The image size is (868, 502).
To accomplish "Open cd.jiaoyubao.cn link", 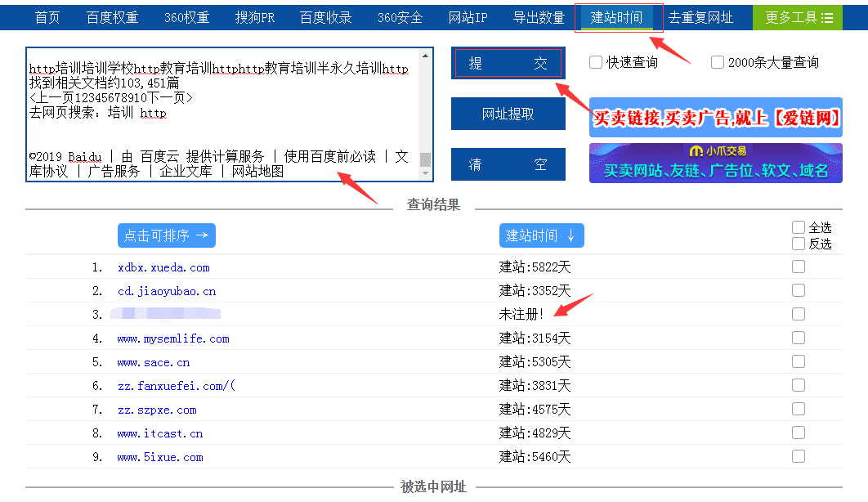I will click(x=167, y=291).
